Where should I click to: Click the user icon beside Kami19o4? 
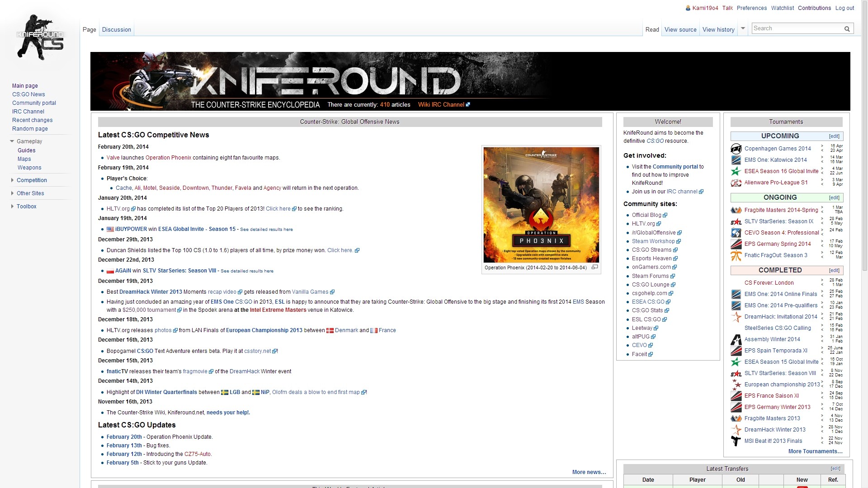pyautogui.click(x=688, y=8)
